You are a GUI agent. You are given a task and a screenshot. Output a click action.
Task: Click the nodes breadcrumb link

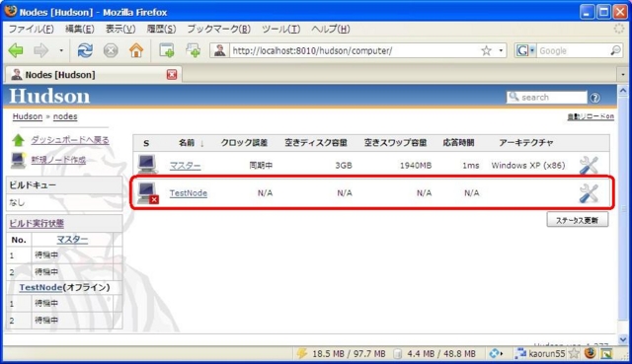click(65, 116)
